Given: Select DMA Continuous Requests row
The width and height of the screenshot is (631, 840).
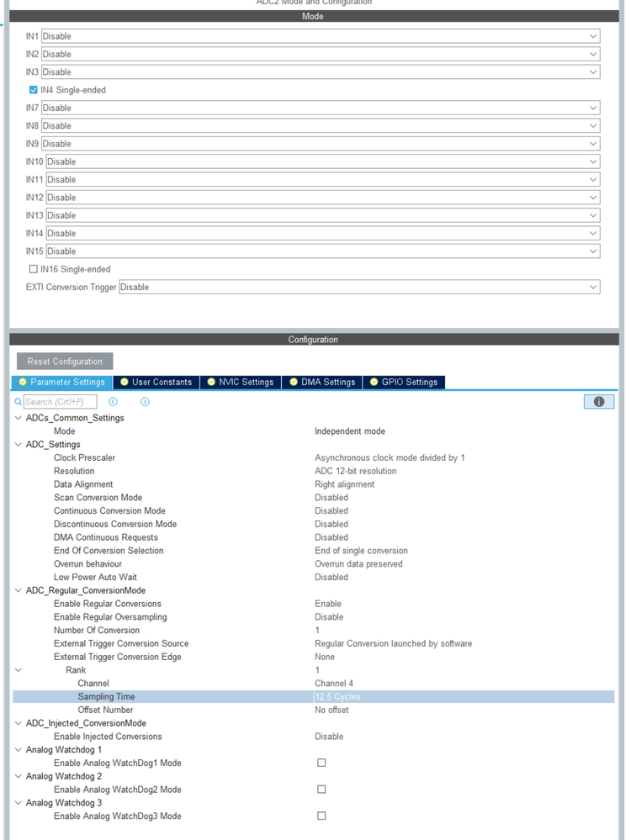Looking at the screenshot, I should [x=313, y=537].
